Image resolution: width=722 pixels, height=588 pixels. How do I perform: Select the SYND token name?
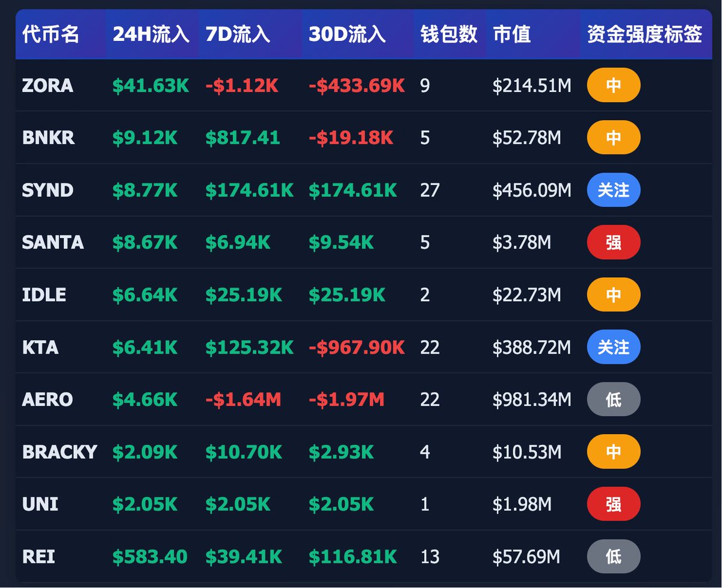(48, 190)
